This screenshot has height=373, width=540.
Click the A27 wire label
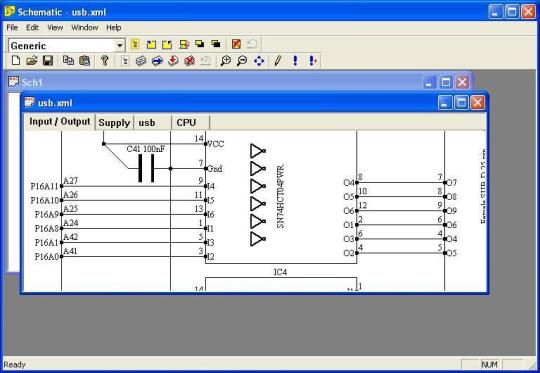[71, 180]
